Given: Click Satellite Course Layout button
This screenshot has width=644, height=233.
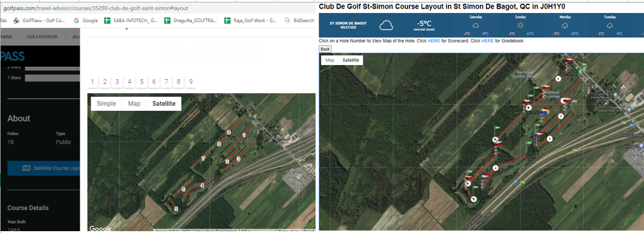Looking at the screenshot, I should click(44, 168).
